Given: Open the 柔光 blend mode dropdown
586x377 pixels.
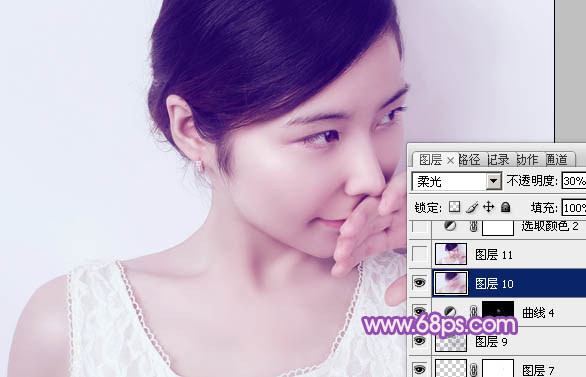Looking at the screenshot, I should tap(456, 181).
